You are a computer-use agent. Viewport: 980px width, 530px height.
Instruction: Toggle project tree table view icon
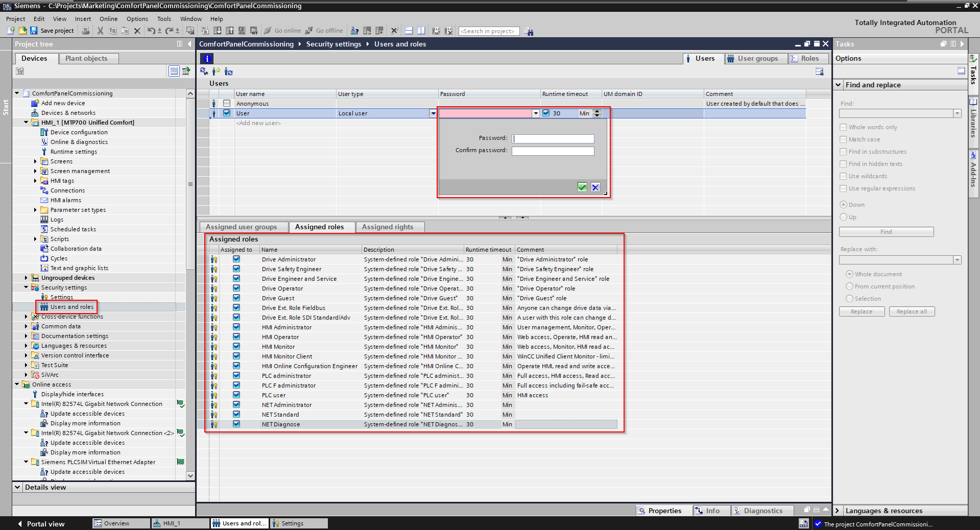point(174,71)
